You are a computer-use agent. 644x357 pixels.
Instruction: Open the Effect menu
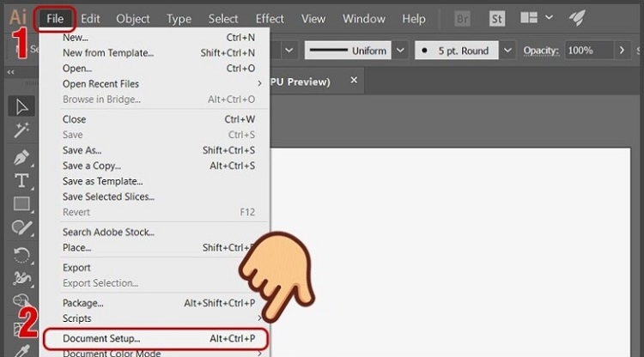coord(270,19)
